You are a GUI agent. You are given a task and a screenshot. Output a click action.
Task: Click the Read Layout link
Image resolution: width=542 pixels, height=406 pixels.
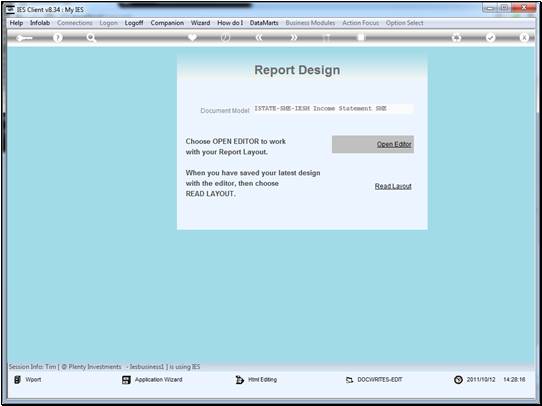click(393, 186)
